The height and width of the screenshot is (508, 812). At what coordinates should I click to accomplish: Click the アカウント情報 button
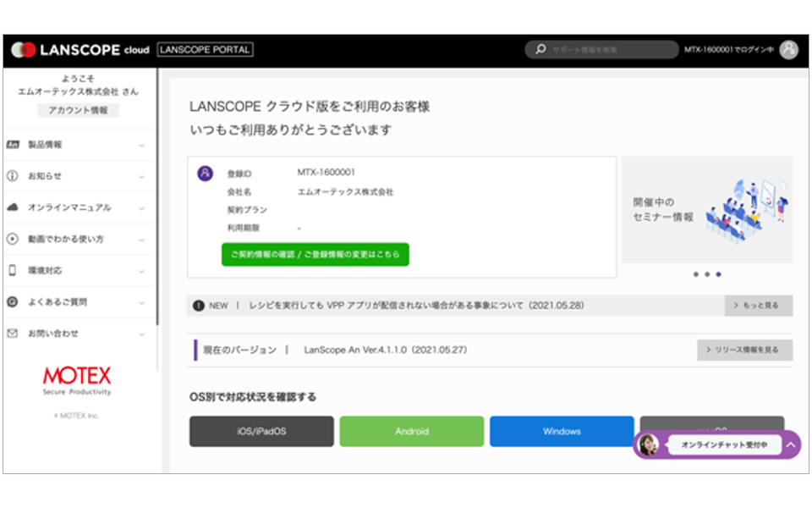pyautogui.click(x=78, y=110)
